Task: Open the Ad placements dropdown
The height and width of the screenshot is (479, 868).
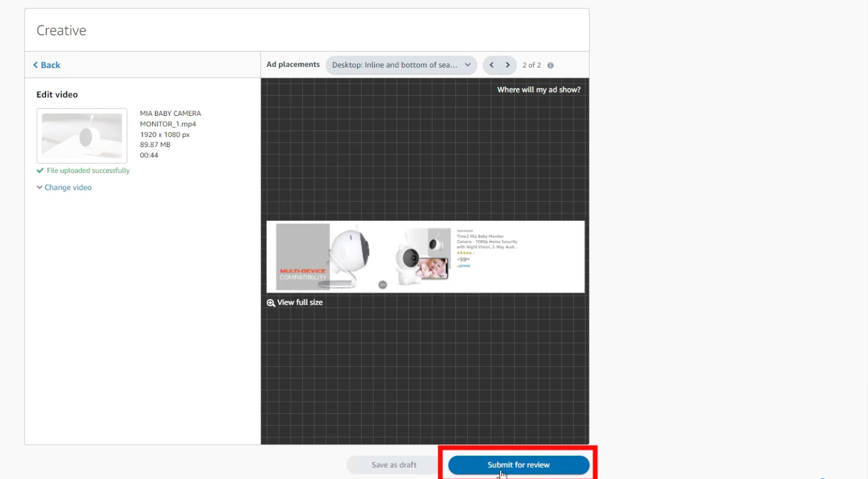Action: (x=401, y=65)
